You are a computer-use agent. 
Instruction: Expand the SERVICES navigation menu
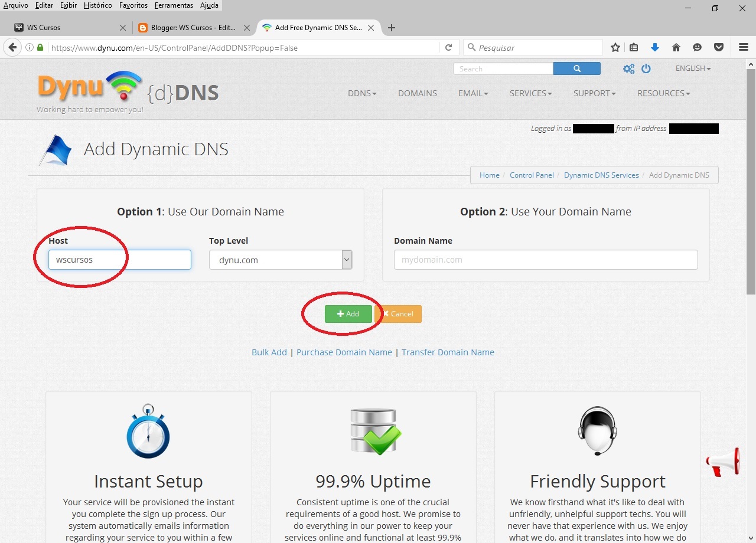[x=530, y=93]
